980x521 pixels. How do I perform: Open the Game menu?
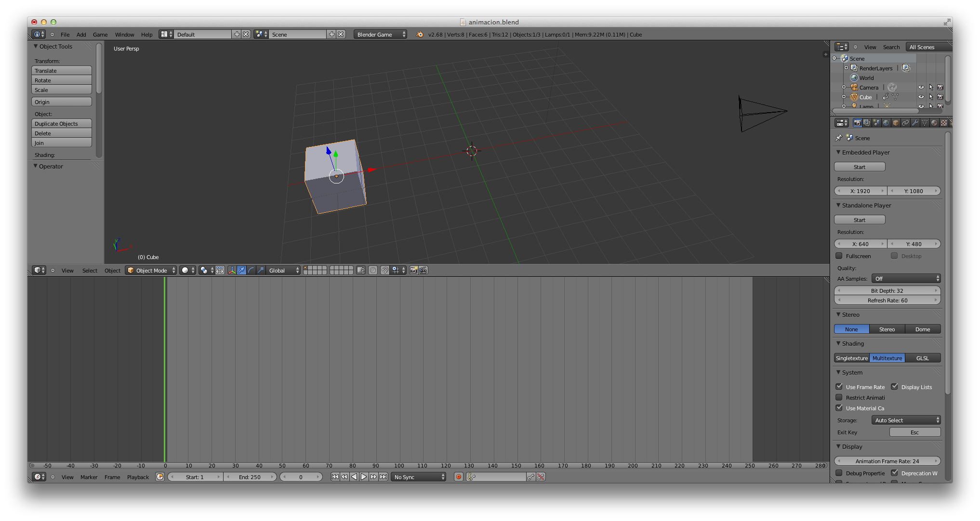click(100, 35)
